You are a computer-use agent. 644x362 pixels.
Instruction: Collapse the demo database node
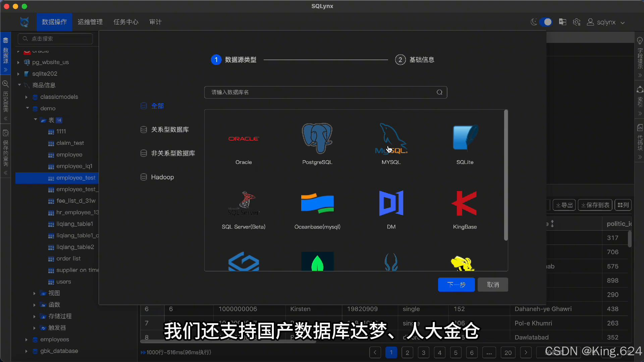coord(28,108)
